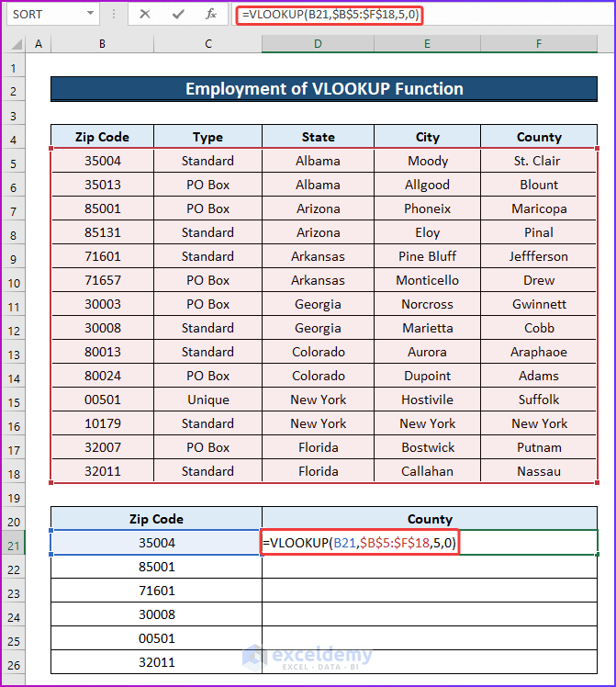Click lookup zip code cell 30008 in row 24

click(x=156, y=614)
